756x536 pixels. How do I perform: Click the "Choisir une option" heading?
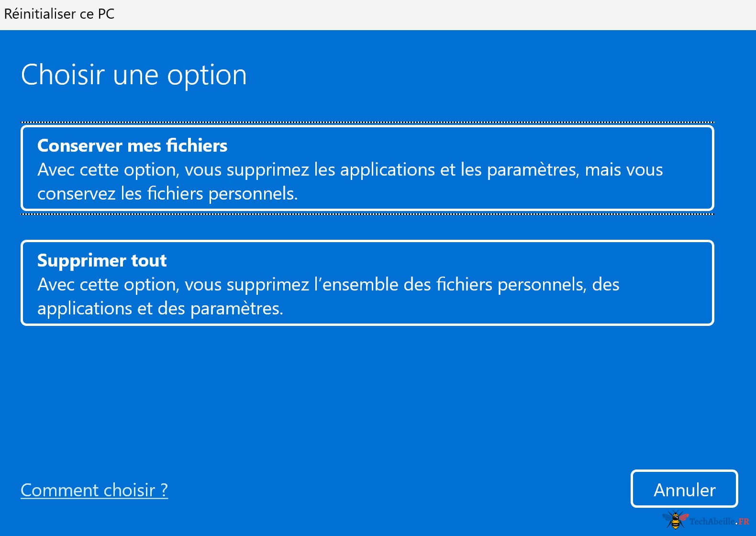pyautogui.click(x=133, y=75)
